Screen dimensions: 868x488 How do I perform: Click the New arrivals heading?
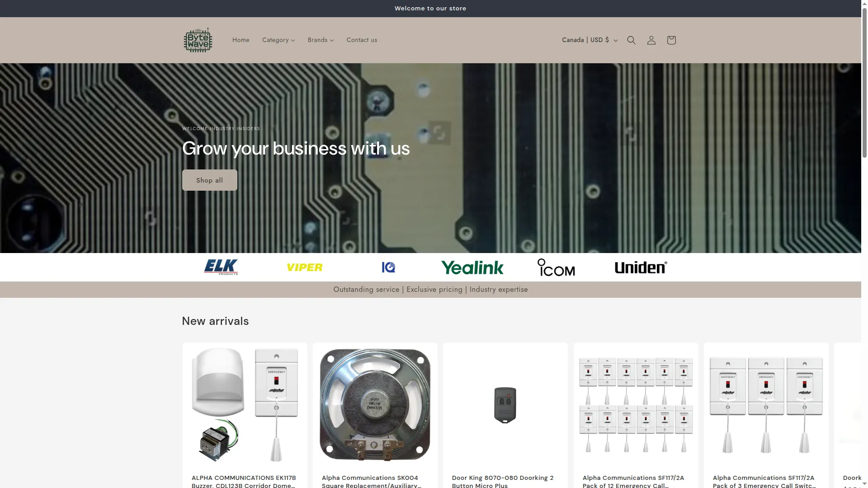pyautogui.click(x=215, y=321)
